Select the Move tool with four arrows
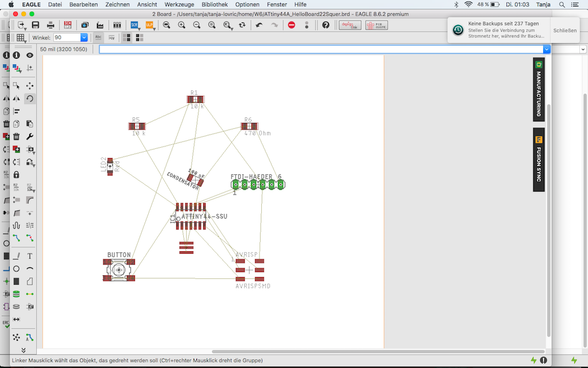Viewport: 588px width, 368px height. tap(30, 86)
